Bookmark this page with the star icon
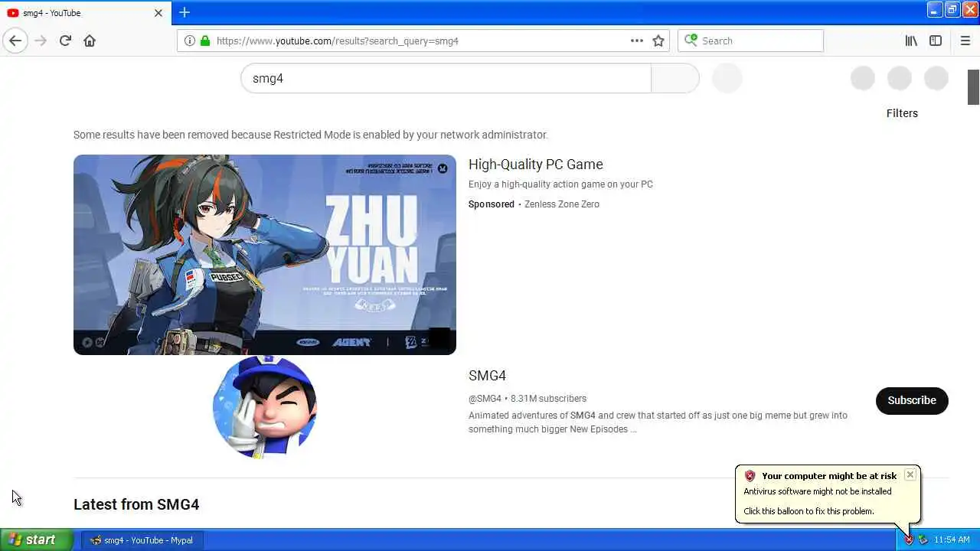Viewport: 980px width, 551px height. 658,41
